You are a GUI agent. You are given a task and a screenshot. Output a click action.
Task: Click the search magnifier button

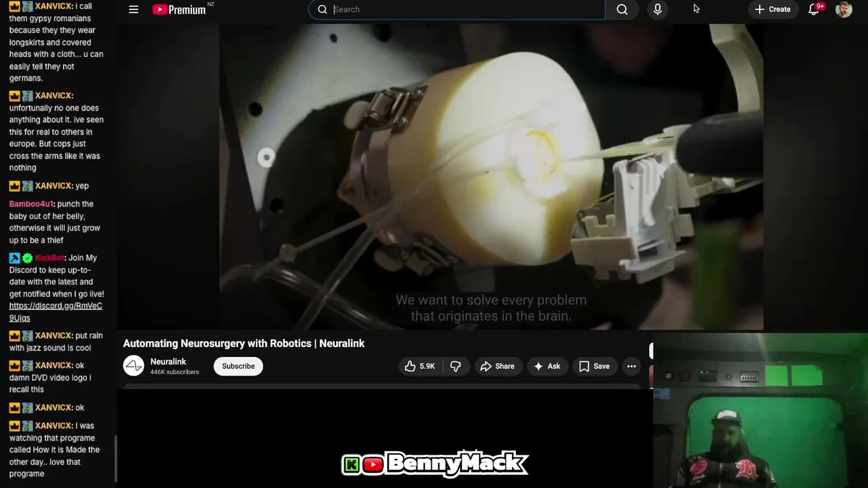click(622, 9)
